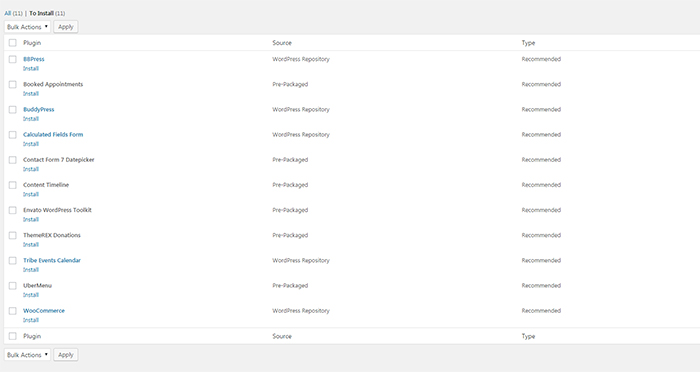Screen dimensions: 700x372
Task: Click WordPress Repository source for BBPress
Action: pyautogui.click(x=301, y=59)
